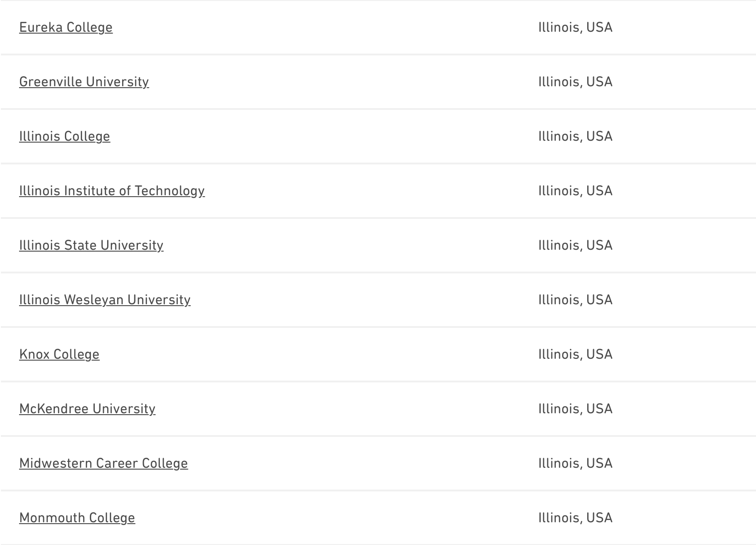This screenshot has width=756, height=545.
Task: Click the location text beside Eureka College
Action: [575, 27]
